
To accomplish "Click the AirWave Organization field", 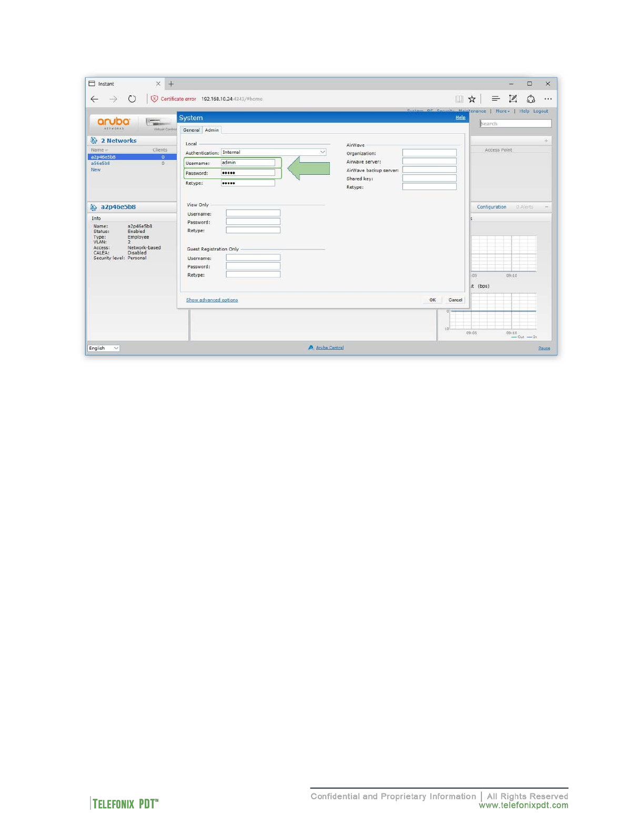I will [429, 153].
